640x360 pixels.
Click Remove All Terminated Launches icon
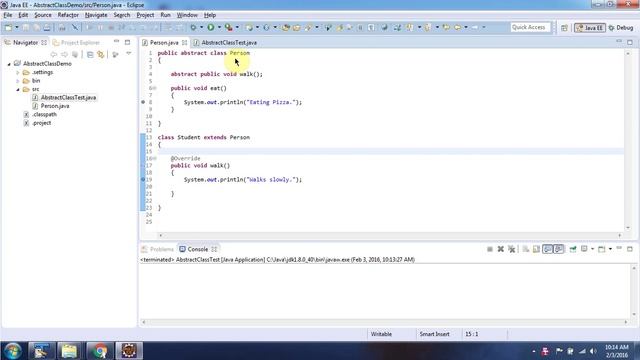pos(512,249)
